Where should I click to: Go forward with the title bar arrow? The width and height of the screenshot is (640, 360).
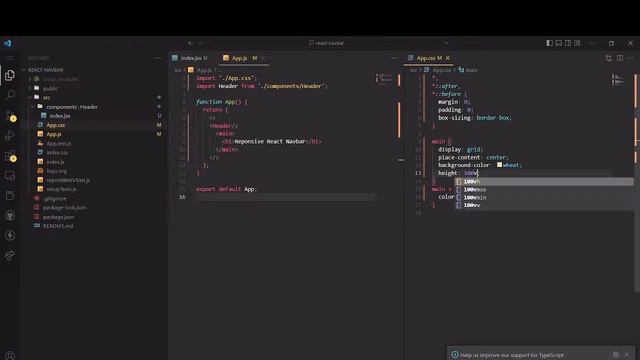coord(201,43)
